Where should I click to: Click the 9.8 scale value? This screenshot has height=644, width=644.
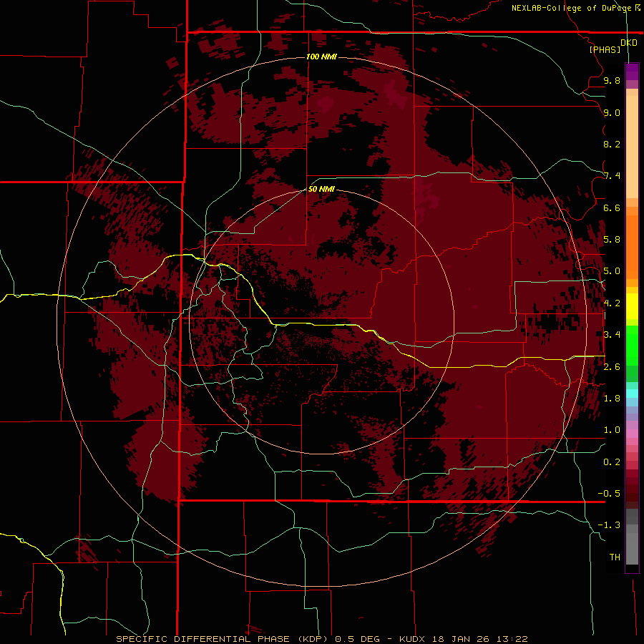point(612,80)
